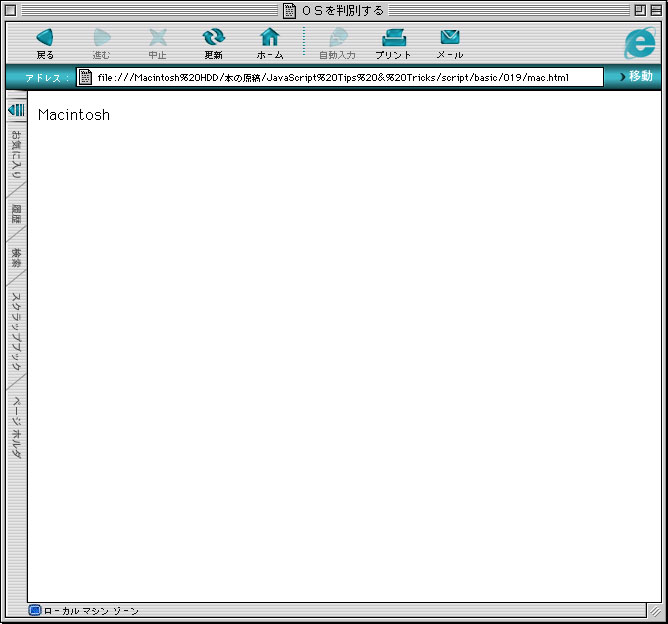Click the Macintosh text on the page

point(74,115)
